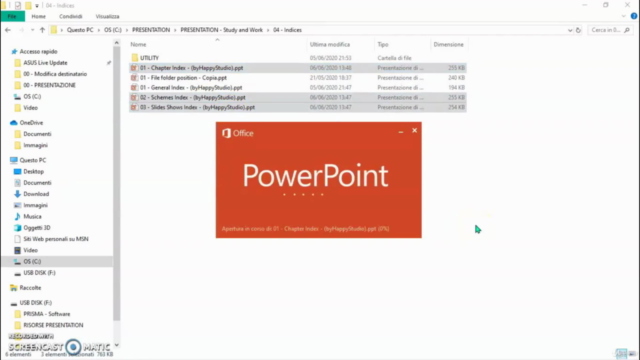Select highlighted OS (C:) drive under Questo PC

point(57,261)
